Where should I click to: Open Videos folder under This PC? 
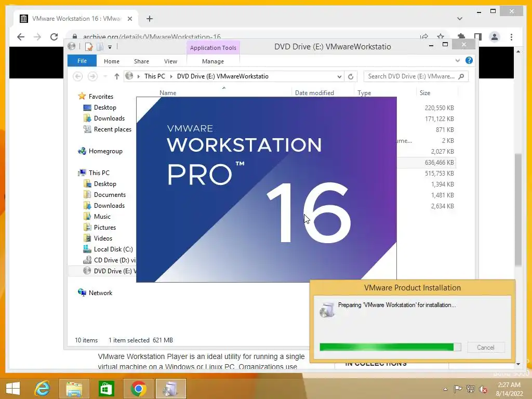coord(103,238)
